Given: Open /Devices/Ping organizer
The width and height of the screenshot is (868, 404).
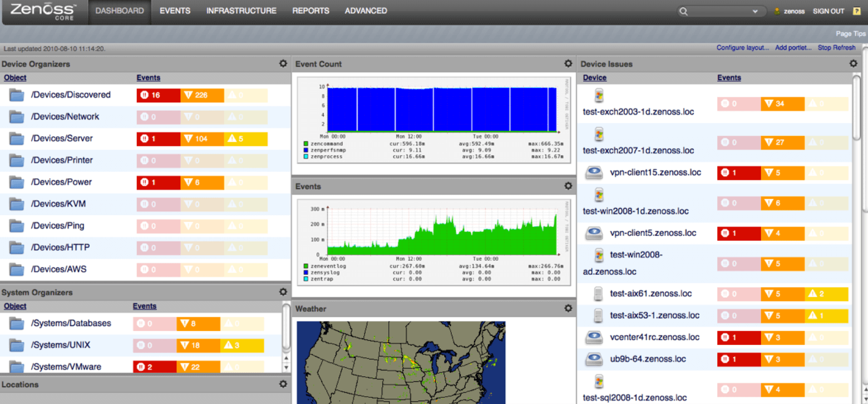Looking at the screenshot, I should (x=58, y=226).
